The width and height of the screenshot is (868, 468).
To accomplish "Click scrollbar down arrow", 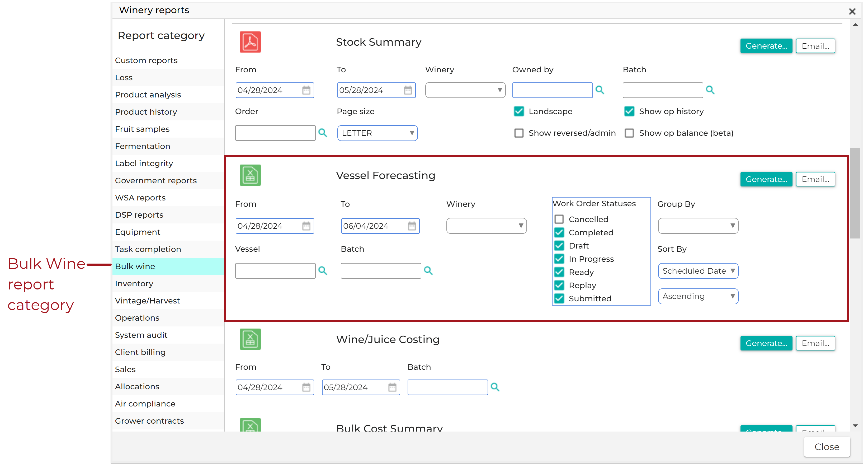I will (x=855, y=426).
